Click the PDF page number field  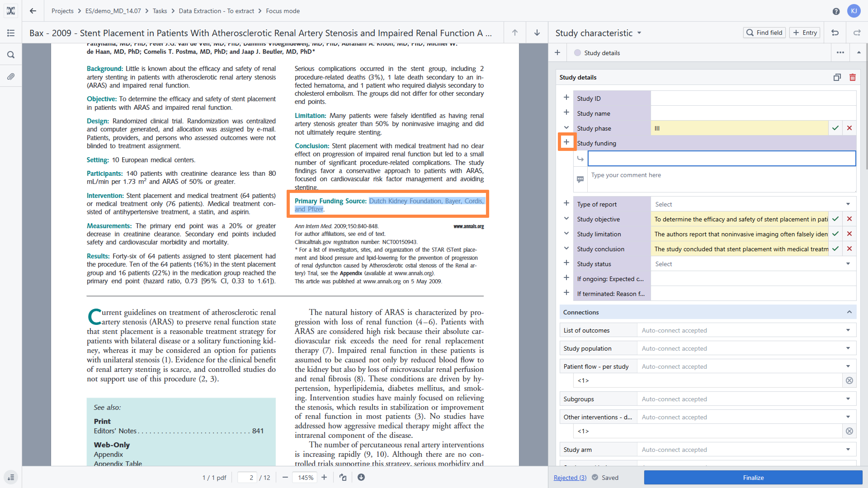(x=247, y=477)
